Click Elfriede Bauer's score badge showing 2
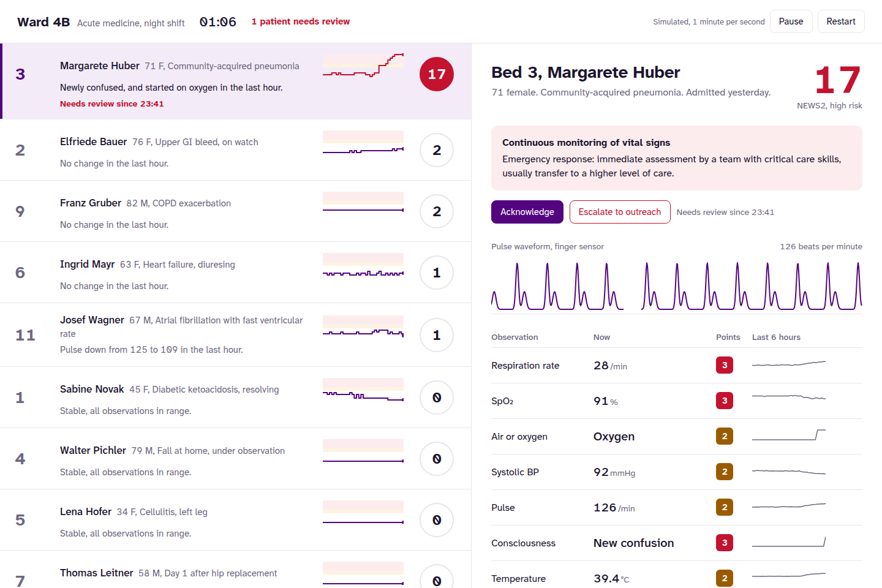This screenshot has width=882, height=588. pos(437,150)
